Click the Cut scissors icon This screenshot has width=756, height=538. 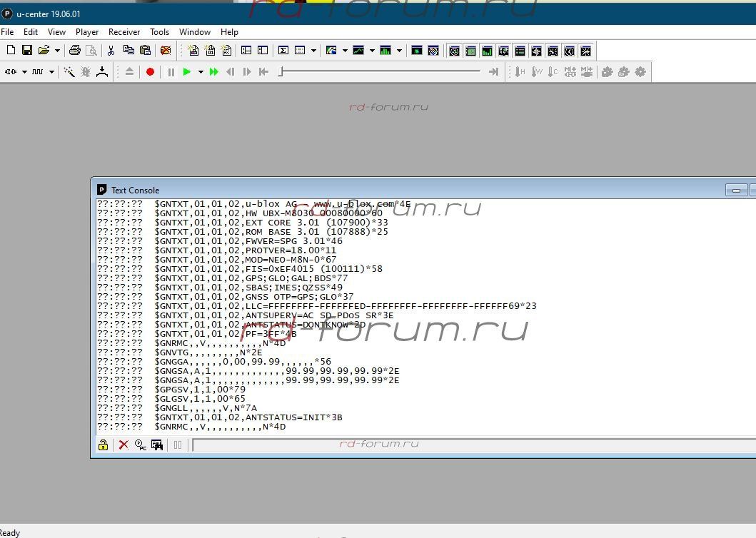[x=111, y=50]
